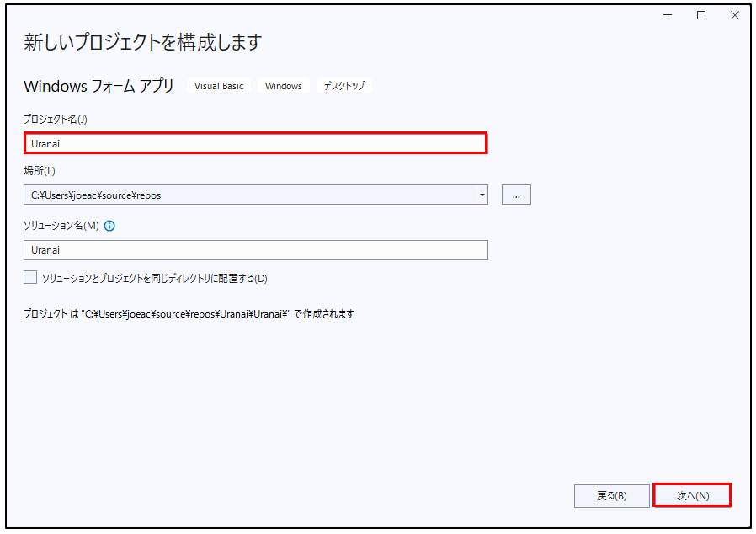Click the プロジェクト名(J) label
Screen dimensions: 756x534
[55, 119]
